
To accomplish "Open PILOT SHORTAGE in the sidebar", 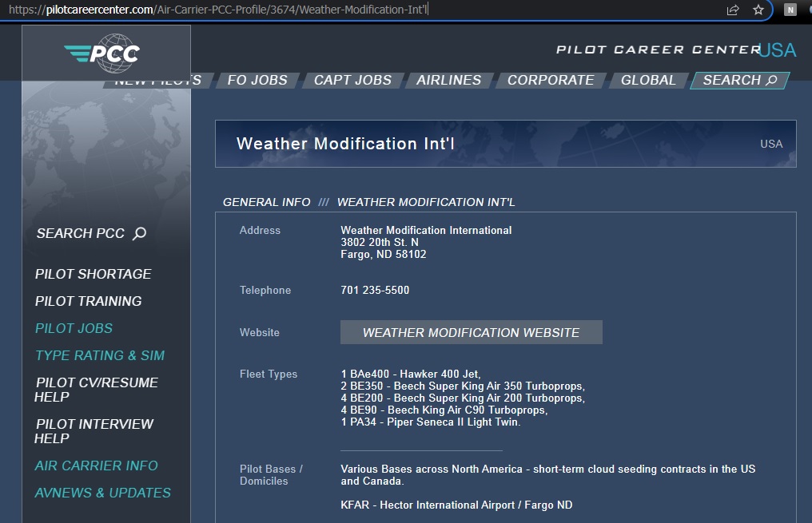I will point(93,274).
